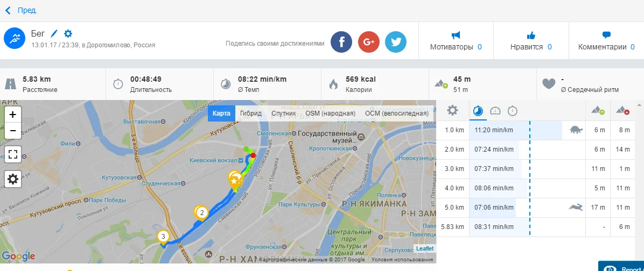
Task: Click the ascent mountain column header
Action: click(598, 110)
